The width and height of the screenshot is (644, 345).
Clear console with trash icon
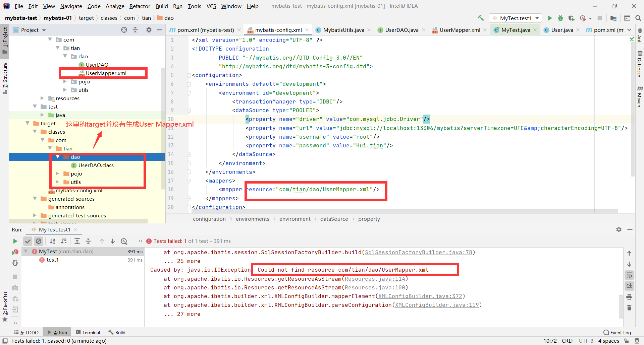point(629,308)
